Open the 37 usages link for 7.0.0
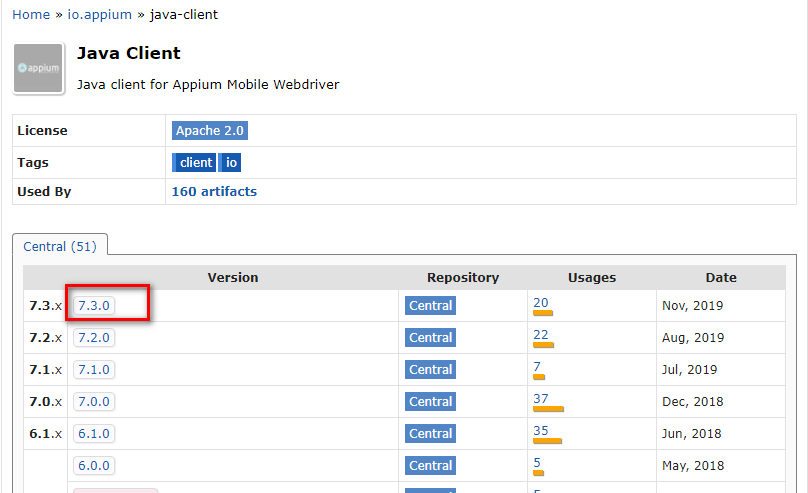The width and height of the screenshot is (808, 493). [541, 398]
